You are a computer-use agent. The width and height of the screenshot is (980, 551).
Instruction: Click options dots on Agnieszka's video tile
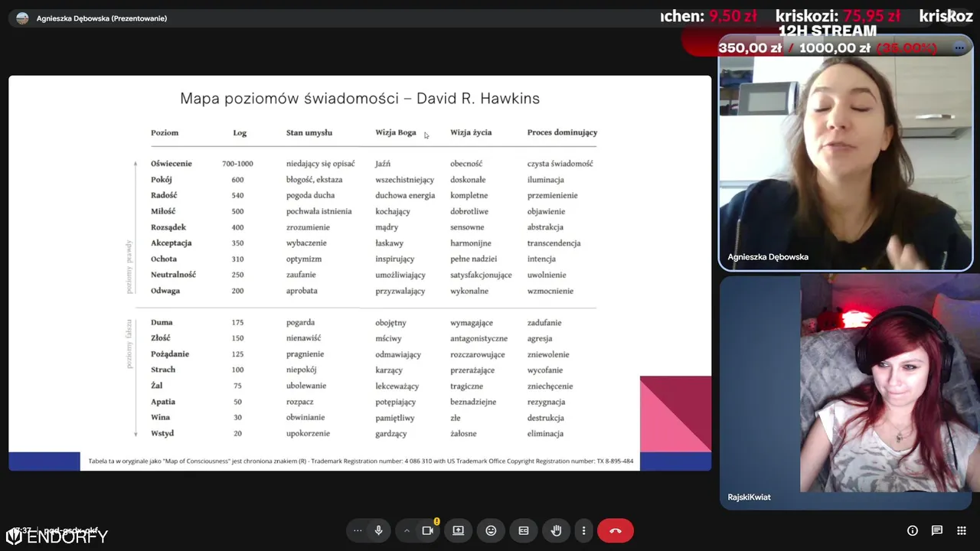pos(959,47)
